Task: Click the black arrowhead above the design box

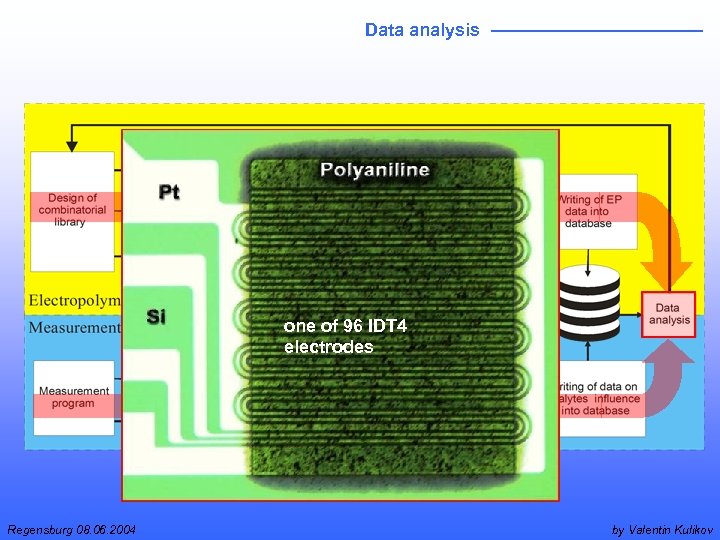Action: pos(72,146)
